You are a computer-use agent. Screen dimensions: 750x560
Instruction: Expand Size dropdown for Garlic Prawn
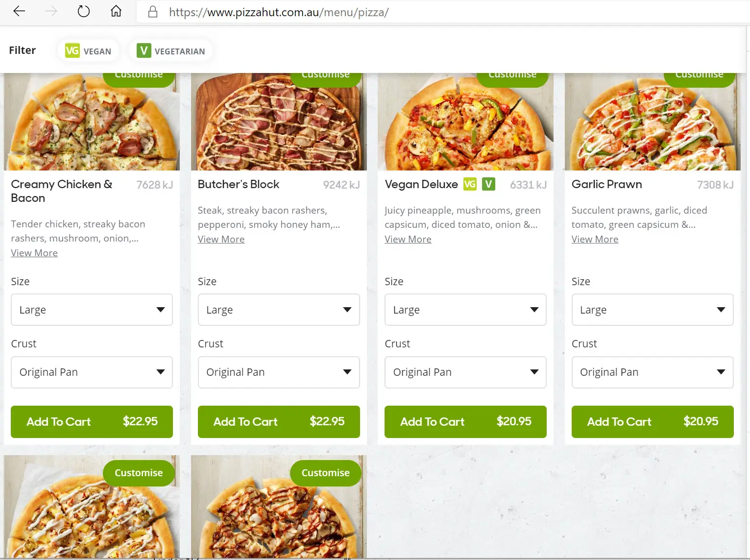652,310
